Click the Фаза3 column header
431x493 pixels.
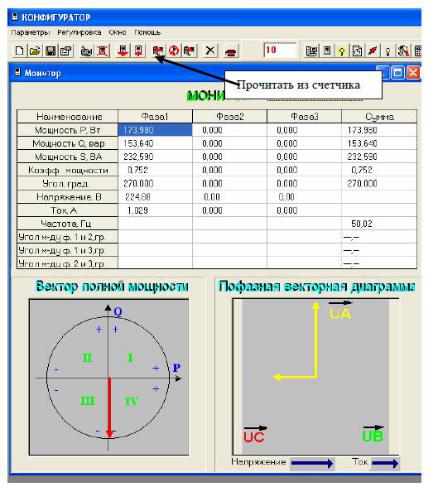[304, 117]
